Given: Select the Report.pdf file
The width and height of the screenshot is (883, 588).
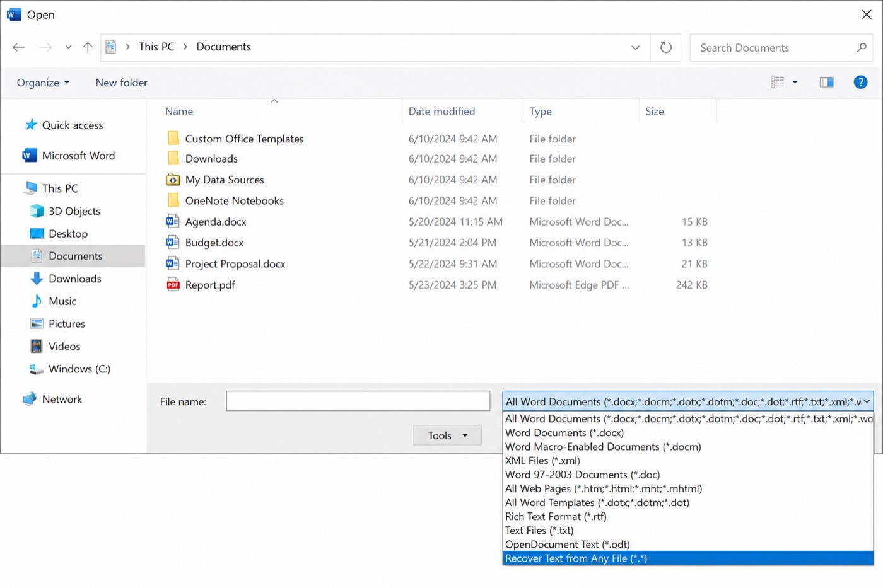Looking at the screenshot, I should (210, 285).
